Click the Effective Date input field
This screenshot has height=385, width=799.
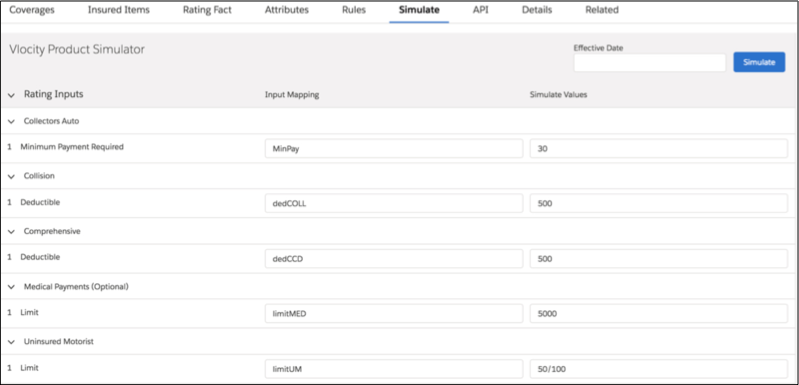650,63
